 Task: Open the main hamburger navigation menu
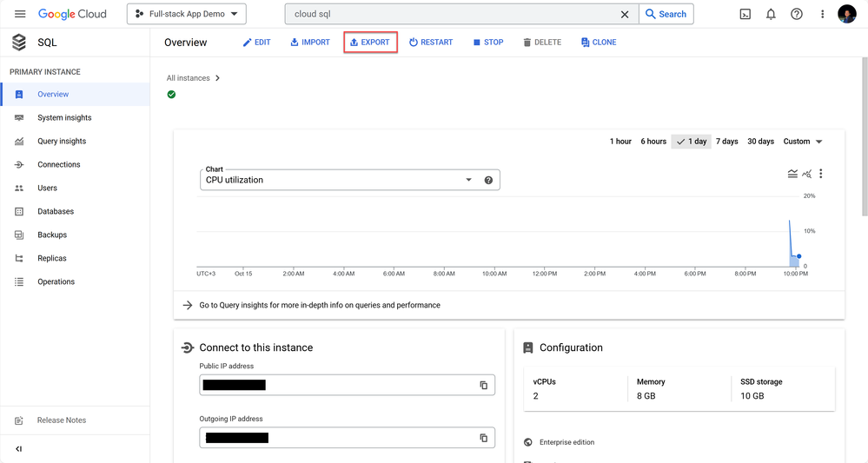click(x=20, y=14)
